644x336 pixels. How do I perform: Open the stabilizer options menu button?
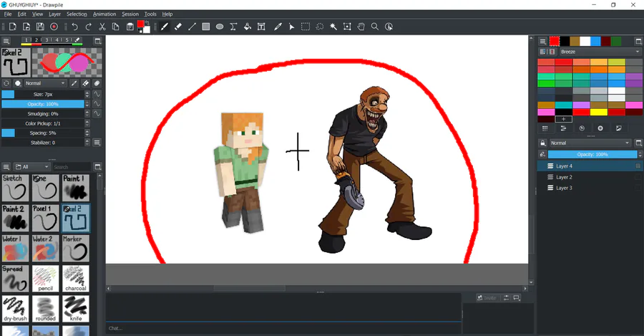tap(97, 143)
